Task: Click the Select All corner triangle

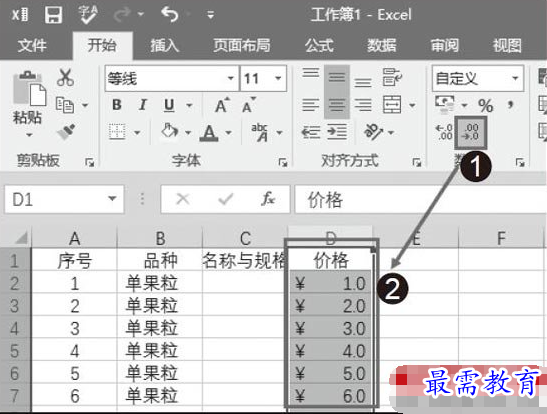Action: (21, 238)
